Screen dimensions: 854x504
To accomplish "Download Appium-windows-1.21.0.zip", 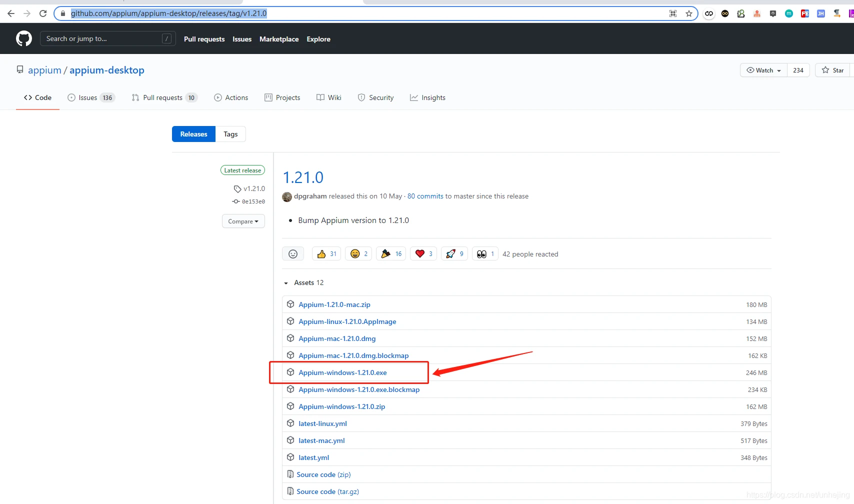I will coord(342,406).
